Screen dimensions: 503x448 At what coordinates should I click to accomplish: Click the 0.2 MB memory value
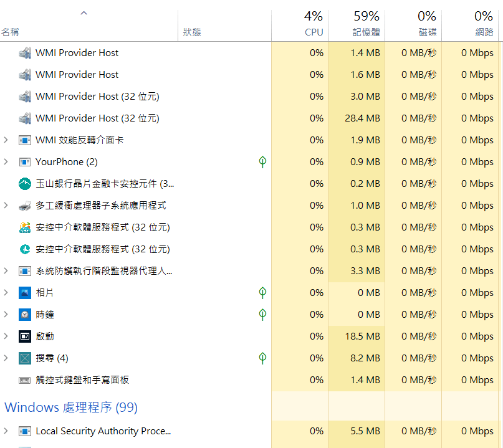click(365, 184)
